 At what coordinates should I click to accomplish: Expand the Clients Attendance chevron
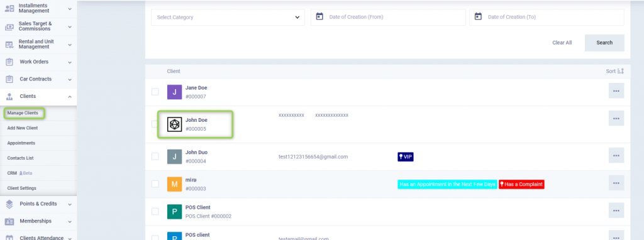[70, 238]
